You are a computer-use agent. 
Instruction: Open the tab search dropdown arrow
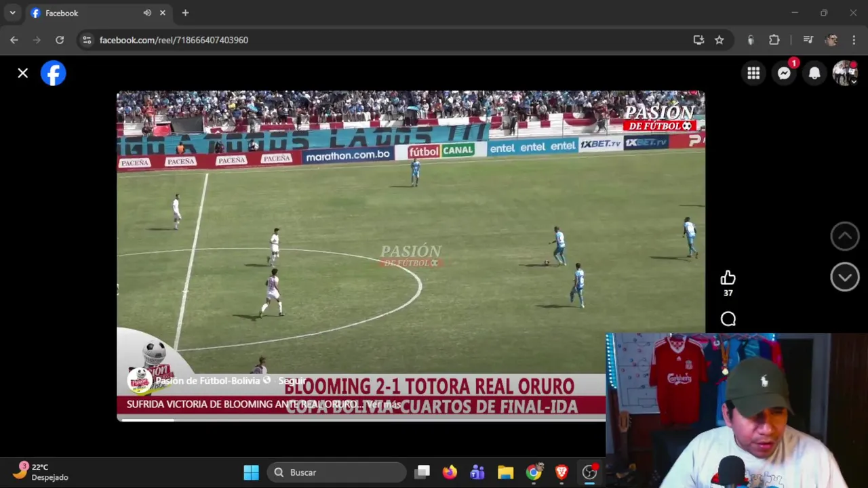tap(12, 13)
